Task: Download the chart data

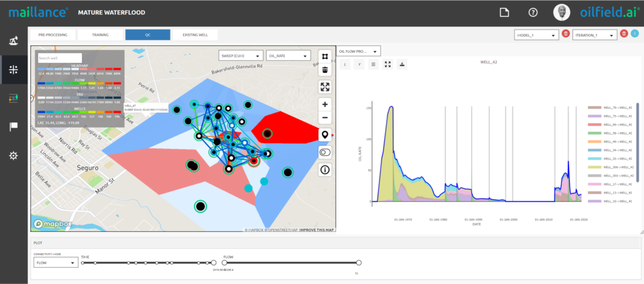Action: pyautogui.click(x=402, y=64)
